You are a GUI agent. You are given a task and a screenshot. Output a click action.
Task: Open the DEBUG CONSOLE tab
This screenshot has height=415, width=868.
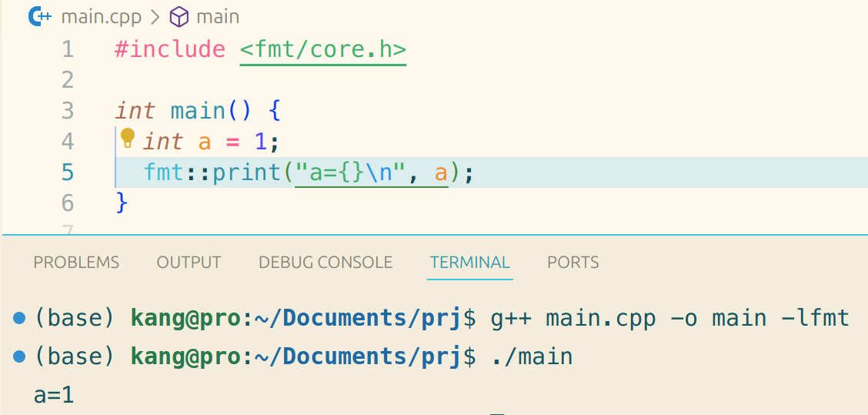325,262
